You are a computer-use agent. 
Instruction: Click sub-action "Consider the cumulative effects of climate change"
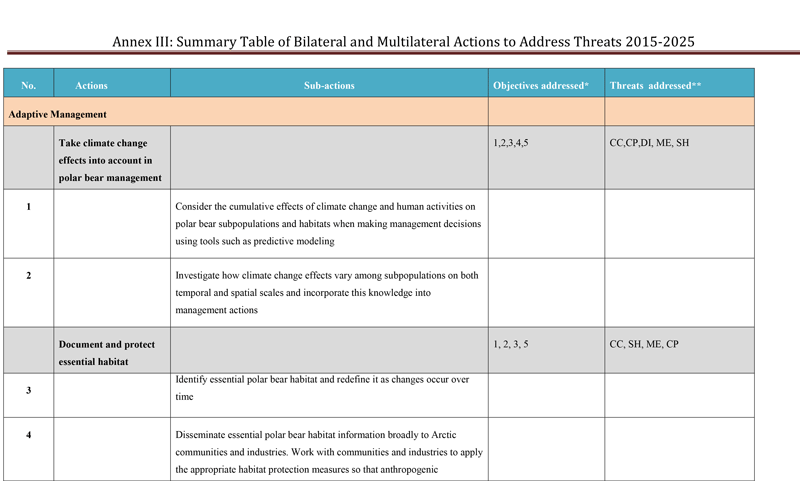[328, 223]
